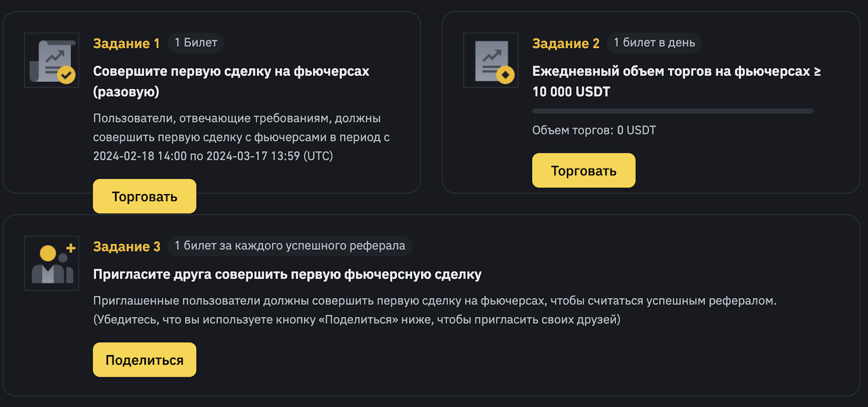Image resolution: width=868 pixels, height=407 pixels.
Task: Select the "Задание 3" title label
Action: (x=126, y=247)
